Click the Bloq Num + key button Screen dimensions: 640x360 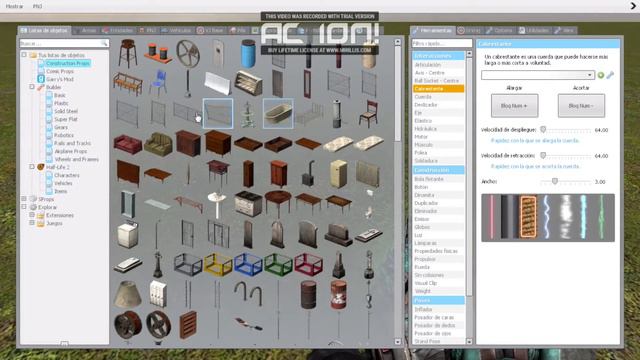(514, 106)
